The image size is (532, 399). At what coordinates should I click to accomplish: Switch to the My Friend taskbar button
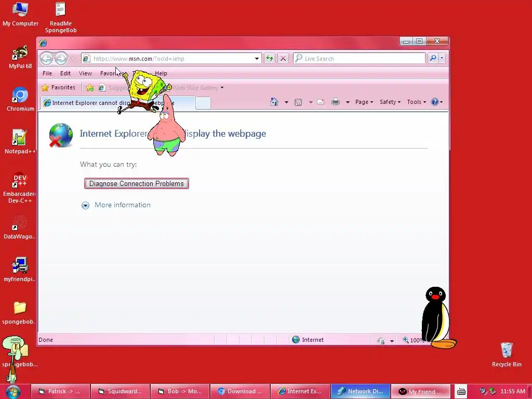point(420,391)
